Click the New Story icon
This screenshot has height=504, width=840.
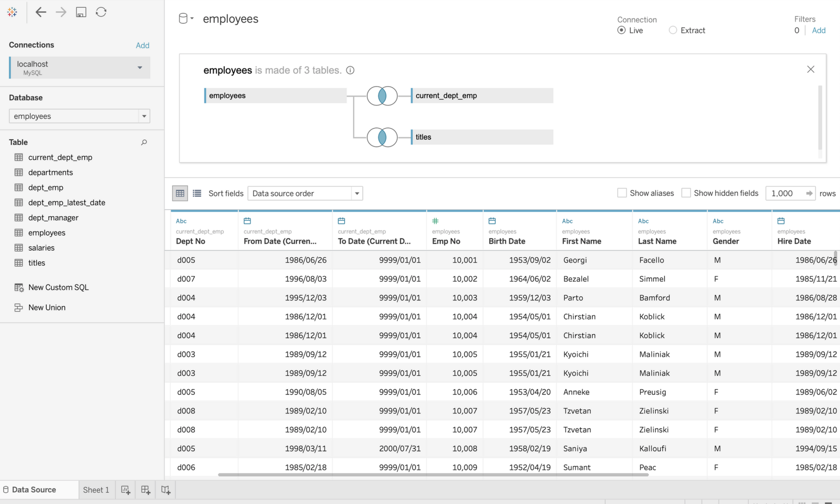coord(165,489)
